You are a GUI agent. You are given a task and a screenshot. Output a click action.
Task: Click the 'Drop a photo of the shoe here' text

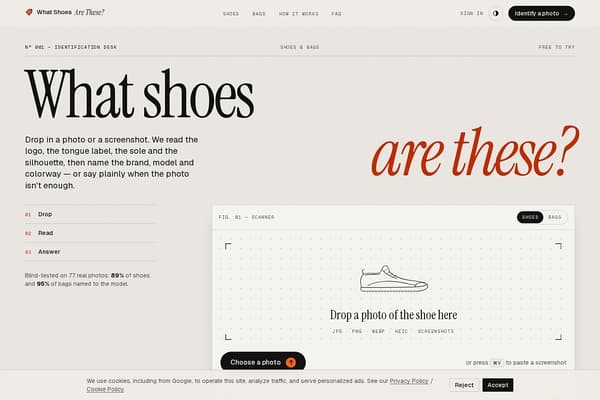(x=393, y=315)
